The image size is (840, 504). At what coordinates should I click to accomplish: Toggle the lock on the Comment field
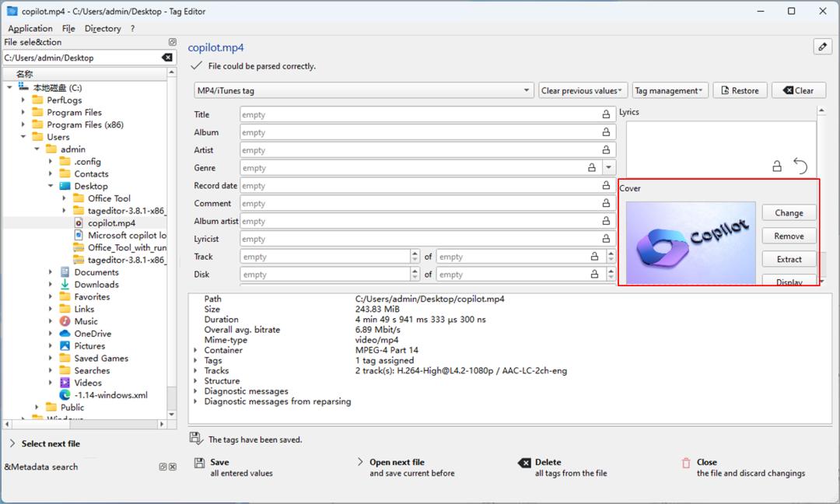click(x=606, y=204)
